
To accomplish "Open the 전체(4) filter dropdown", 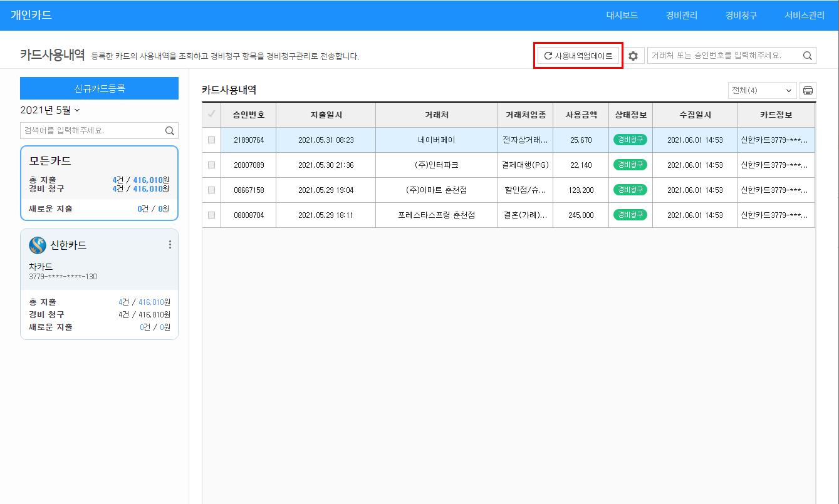I will pos(762,91).
